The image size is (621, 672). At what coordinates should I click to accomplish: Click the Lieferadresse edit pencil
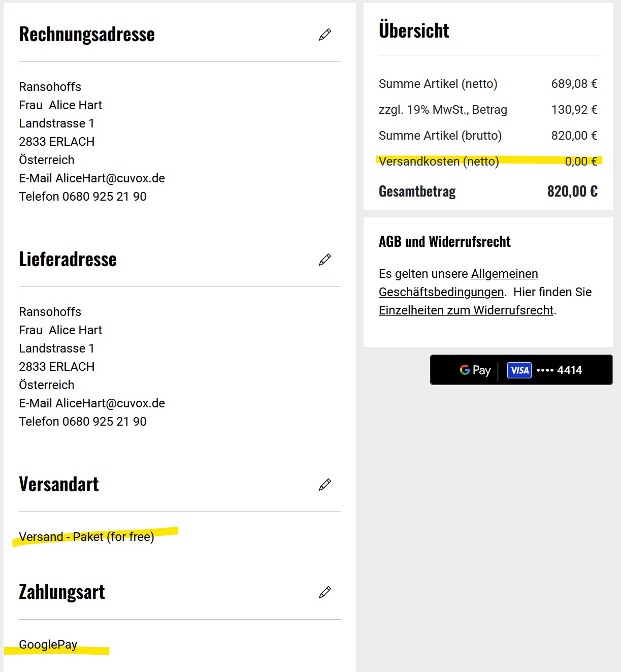coord(325,260)
